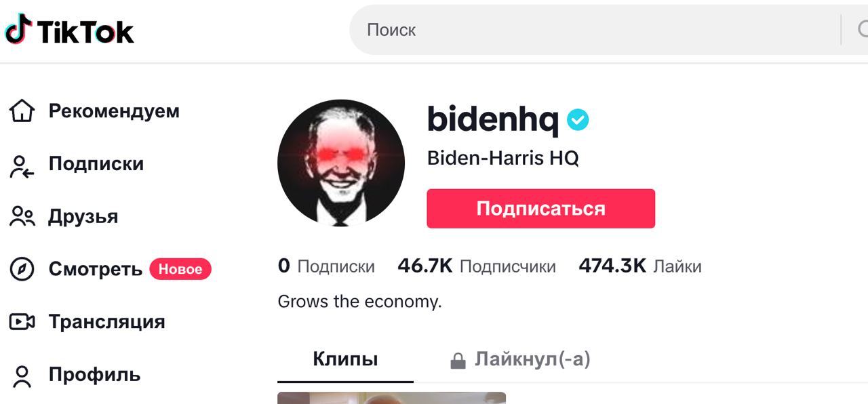
Task: Click the person-arrow icon beside Подписки
Action: tap(22, 165)
